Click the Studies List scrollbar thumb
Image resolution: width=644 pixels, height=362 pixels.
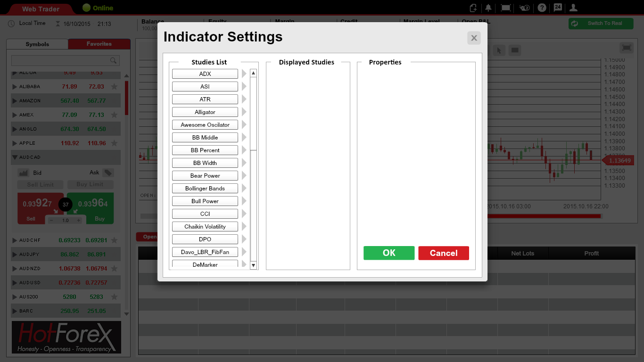[253, 114]
